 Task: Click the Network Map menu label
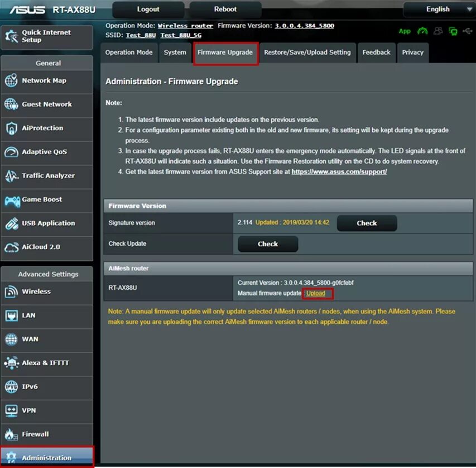(x=44, y=80)
